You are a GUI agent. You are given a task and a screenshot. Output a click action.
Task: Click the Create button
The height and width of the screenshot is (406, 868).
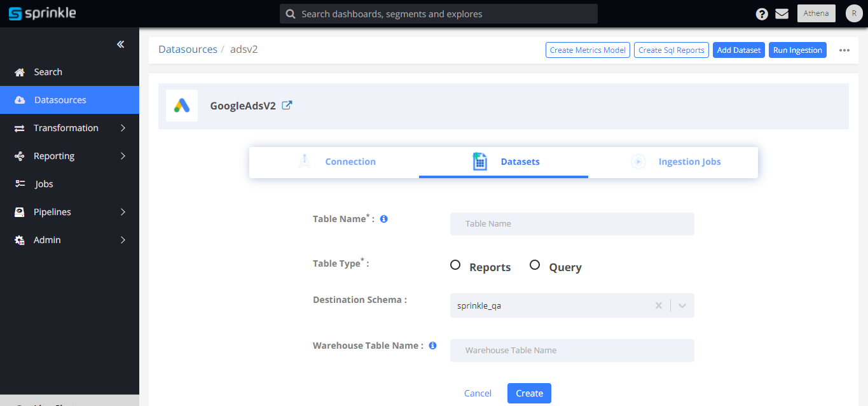pos(529,393)
